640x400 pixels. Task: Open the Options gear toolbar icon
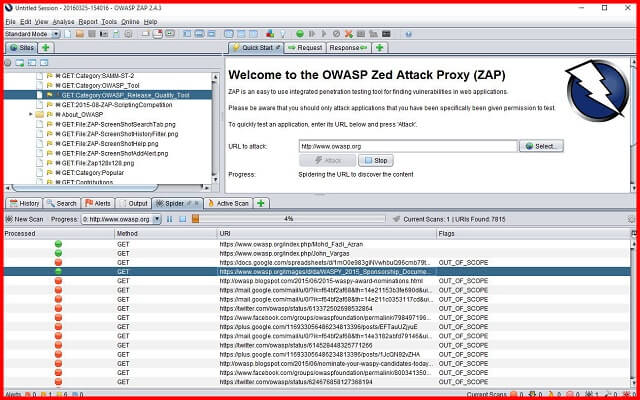[x=128, y=34]
